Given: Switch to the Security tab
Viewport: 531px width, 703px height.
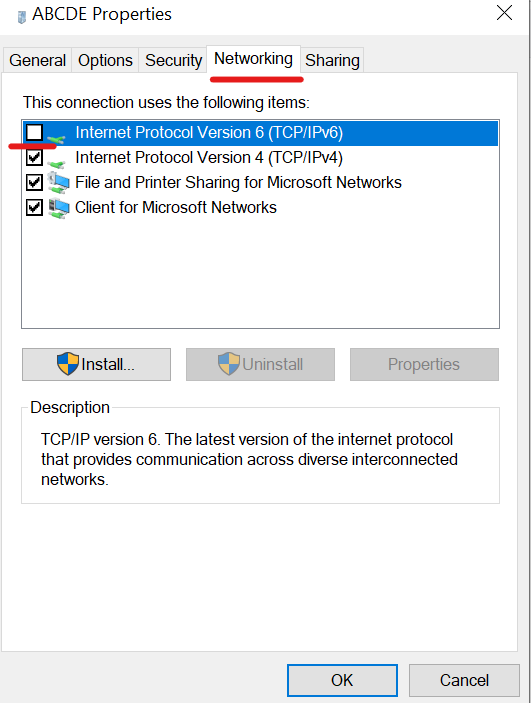Looking at the screenshot, I should [x=173, y=60].
